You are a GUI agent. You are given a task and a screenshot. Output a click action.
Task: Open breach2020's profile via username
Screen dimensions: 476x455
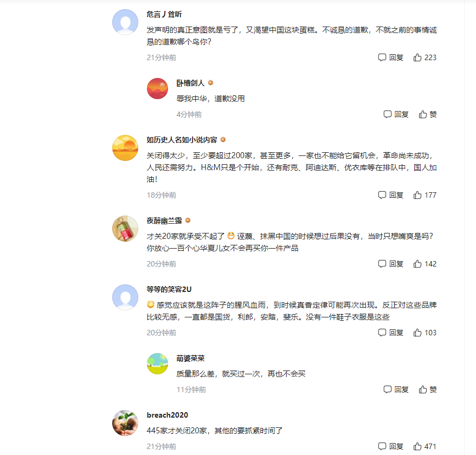point(168,415)
